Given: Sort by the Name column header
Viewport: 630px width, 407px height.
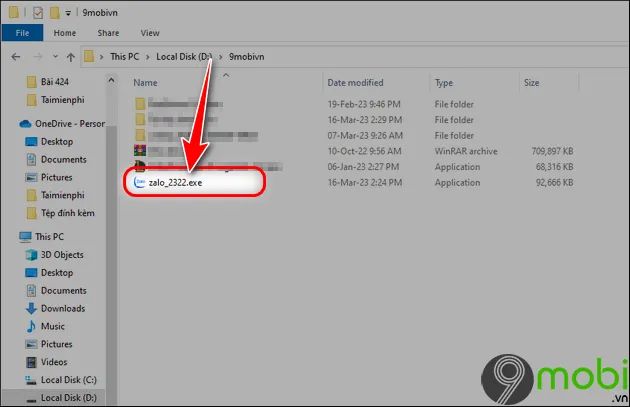Looking at the screenshot, I should click(145, 83).
